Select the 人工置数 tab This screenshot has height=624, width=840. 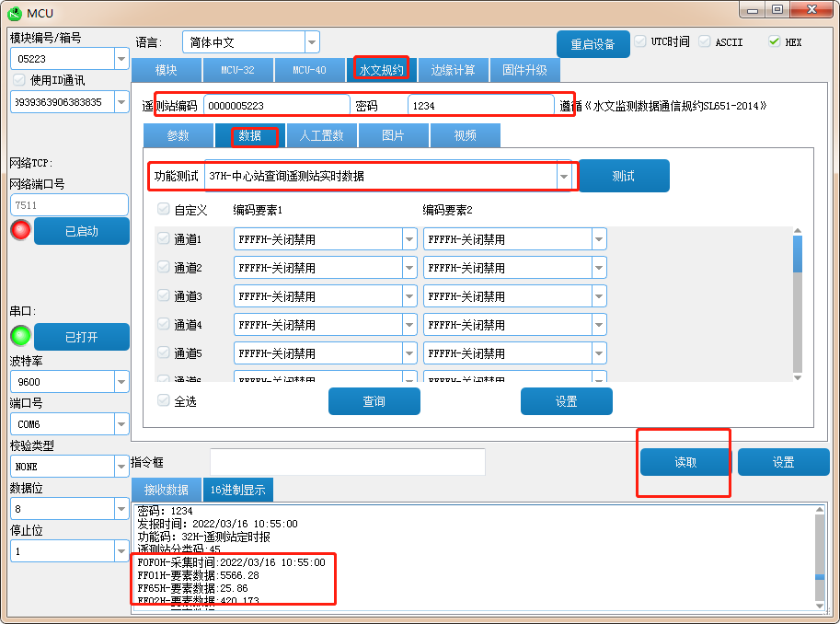coord(321,135)
